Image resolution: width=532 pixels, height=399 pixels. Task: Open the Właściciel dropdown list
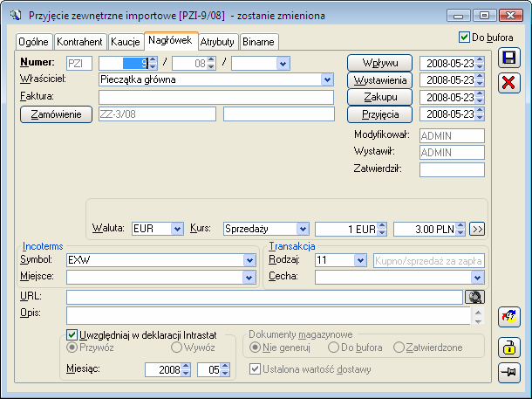tap(327, 79)
